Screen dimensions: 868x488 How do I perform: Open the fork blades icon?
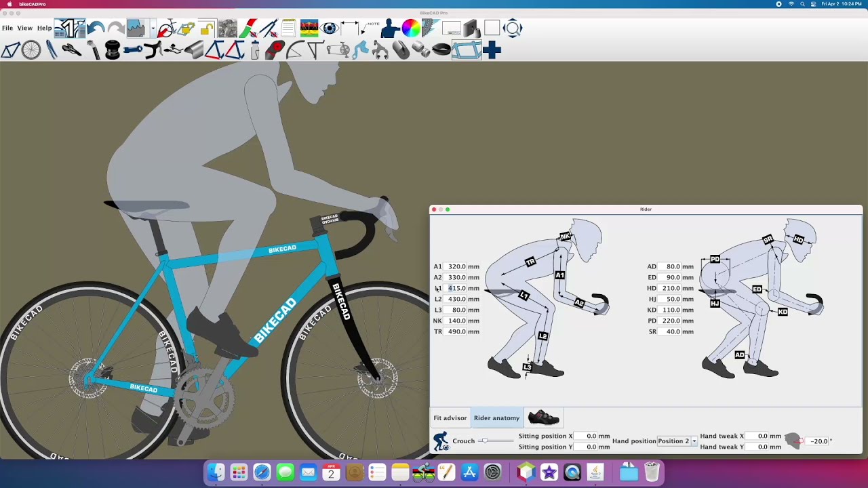click(52, 50)
